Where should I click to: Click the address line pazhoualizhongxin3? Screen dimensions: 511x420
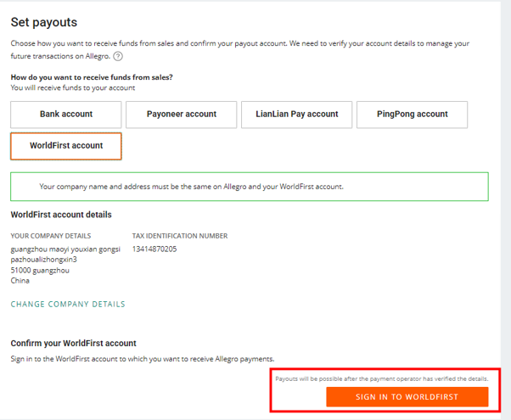[49, 260]
